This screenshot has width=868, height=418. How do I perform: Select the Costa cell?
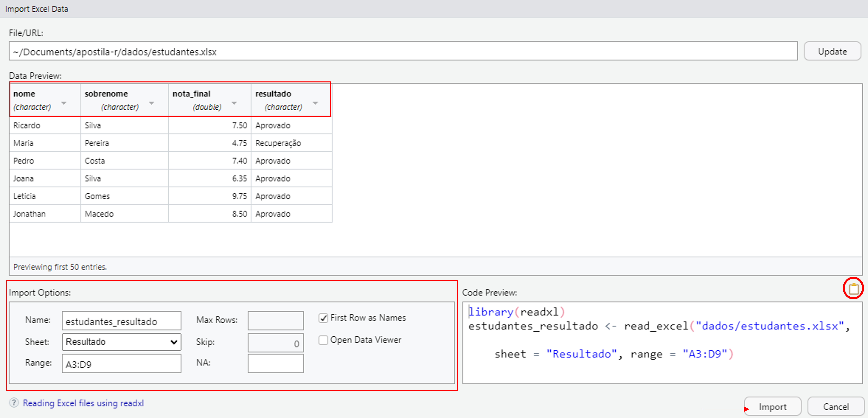click(124, 161)
